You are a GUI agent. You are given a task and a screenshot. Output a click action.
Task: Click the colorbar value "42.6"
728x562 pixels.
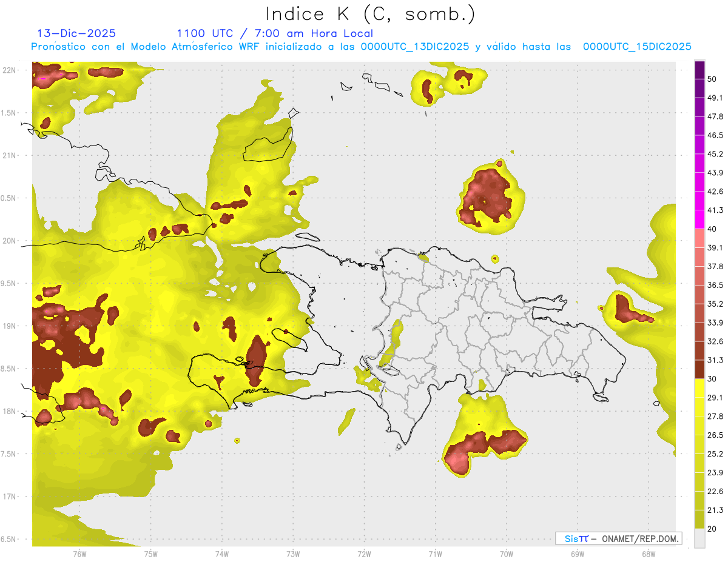pos(715,192)
